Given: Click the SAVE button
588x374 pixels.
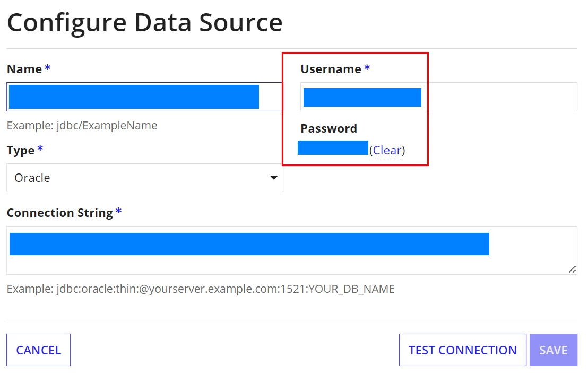Looking at the screenshot, I should [554, 350].
